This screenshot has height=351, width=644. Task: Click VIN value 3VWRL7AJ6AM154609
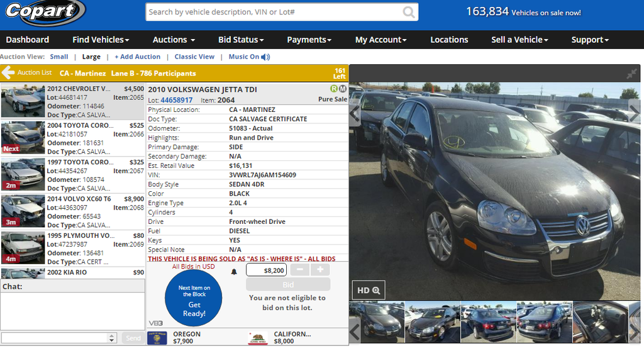(x=262, y=175)
